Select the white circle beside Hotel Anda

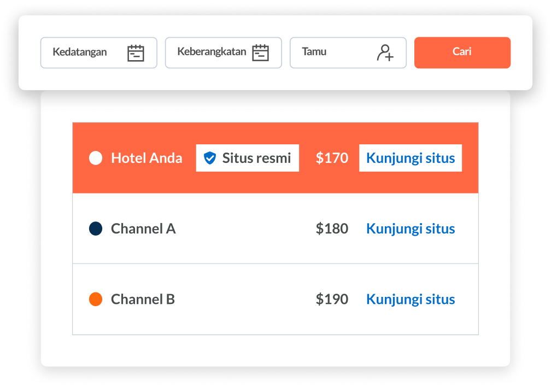(96, 158)
